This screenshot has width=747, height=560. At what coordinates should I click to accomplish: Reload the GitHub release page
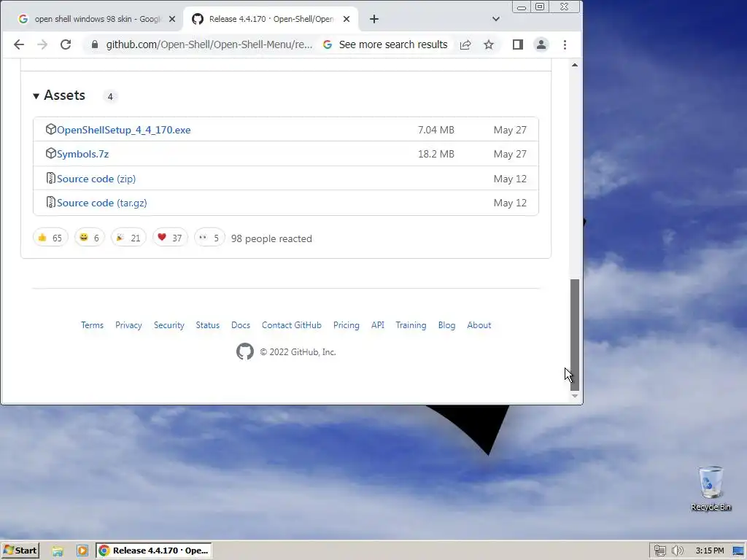66,44
